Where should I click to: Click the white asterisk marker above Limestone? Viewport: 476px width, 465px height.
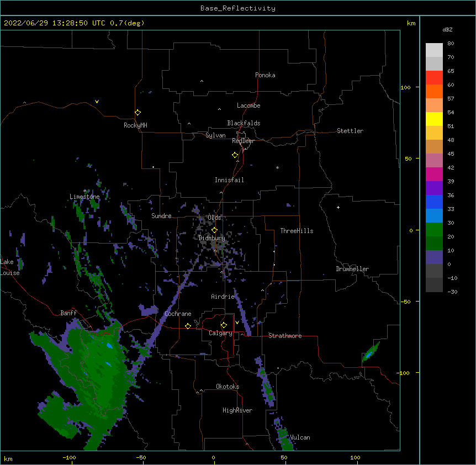84,191
